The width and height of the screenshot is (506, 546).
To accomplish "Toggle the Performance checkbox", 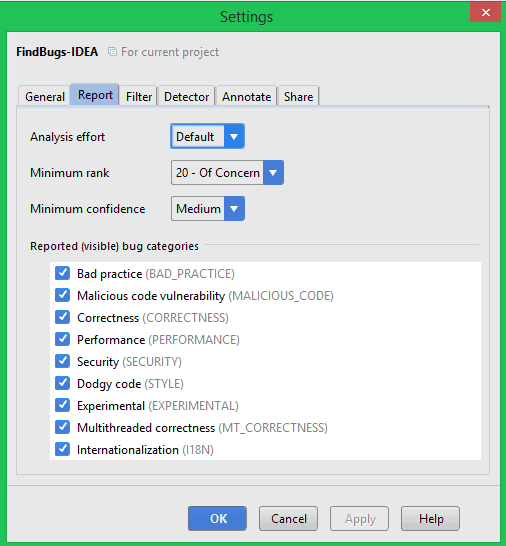I will (62, 339).
